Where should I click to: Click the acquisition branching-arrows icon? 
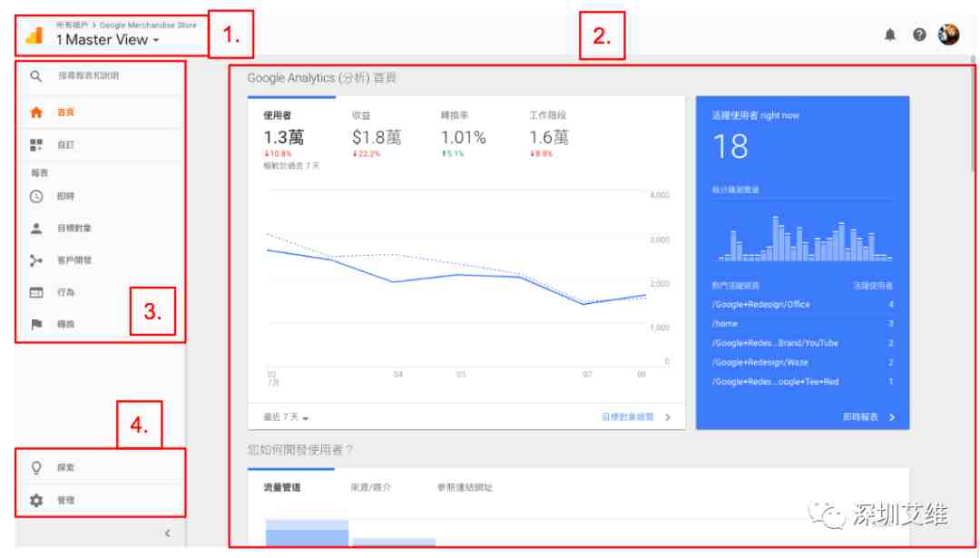[36, 259]
